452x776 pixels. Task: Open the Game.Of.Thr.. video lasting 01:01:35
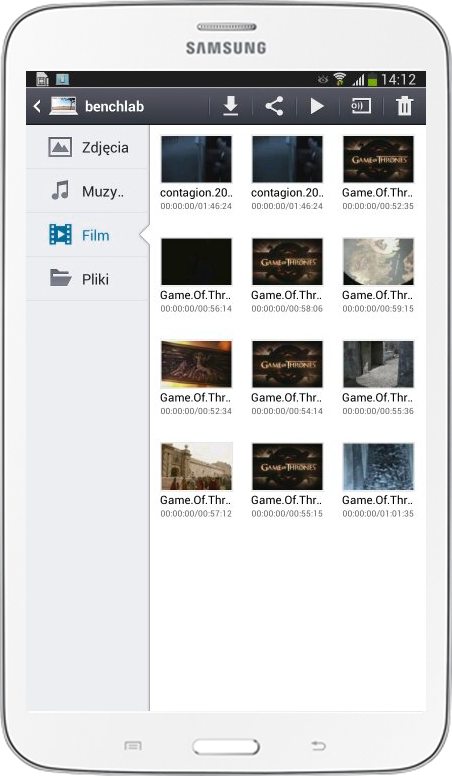point(378,467)
